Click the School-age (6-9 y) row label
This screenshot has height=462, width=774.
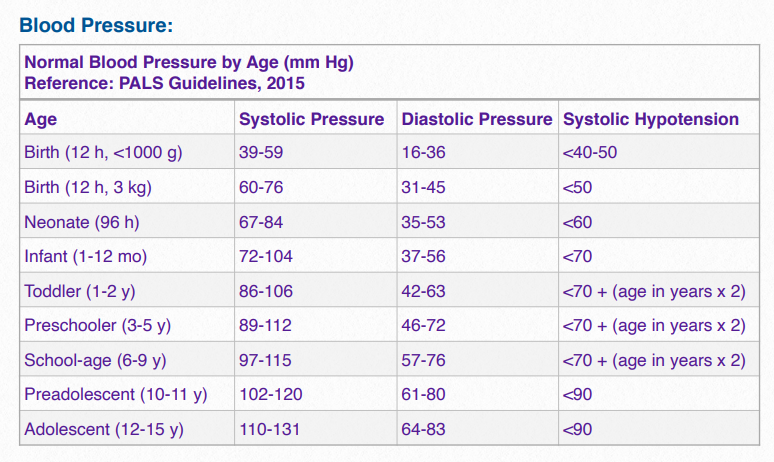97,360
